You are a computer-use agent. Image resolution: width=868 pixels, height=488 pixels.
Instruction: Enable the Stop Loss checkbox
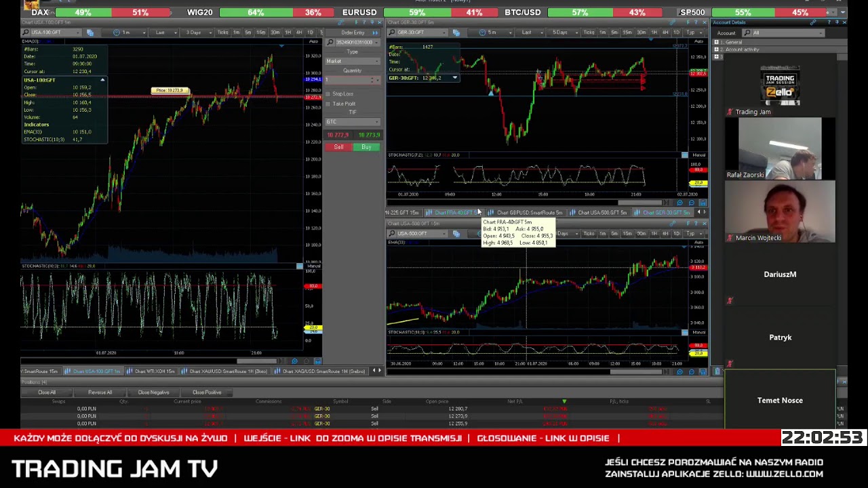coord(328,94)
